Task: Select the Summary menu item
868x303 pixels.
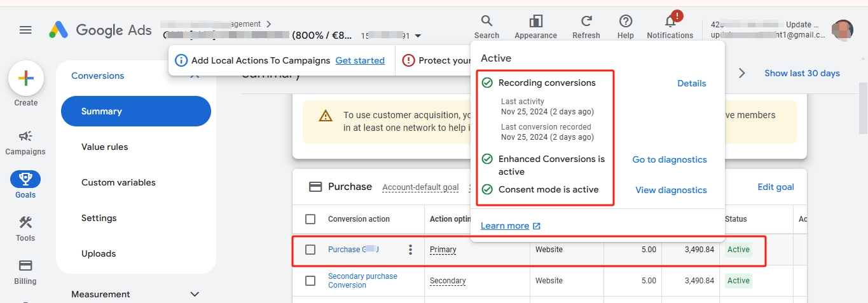Action: click(x=136, y=111)
